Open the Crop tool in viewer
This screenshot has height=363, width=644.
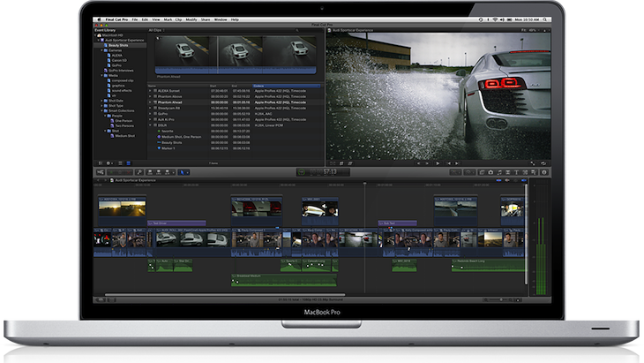click(341, 163)
